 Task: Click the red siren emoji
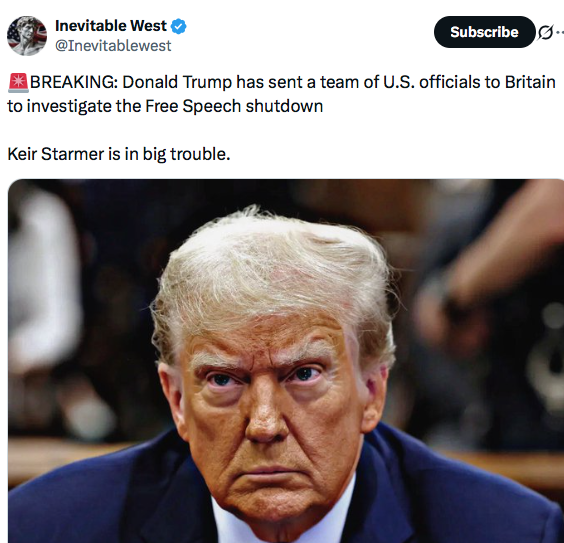click(18, 82)
